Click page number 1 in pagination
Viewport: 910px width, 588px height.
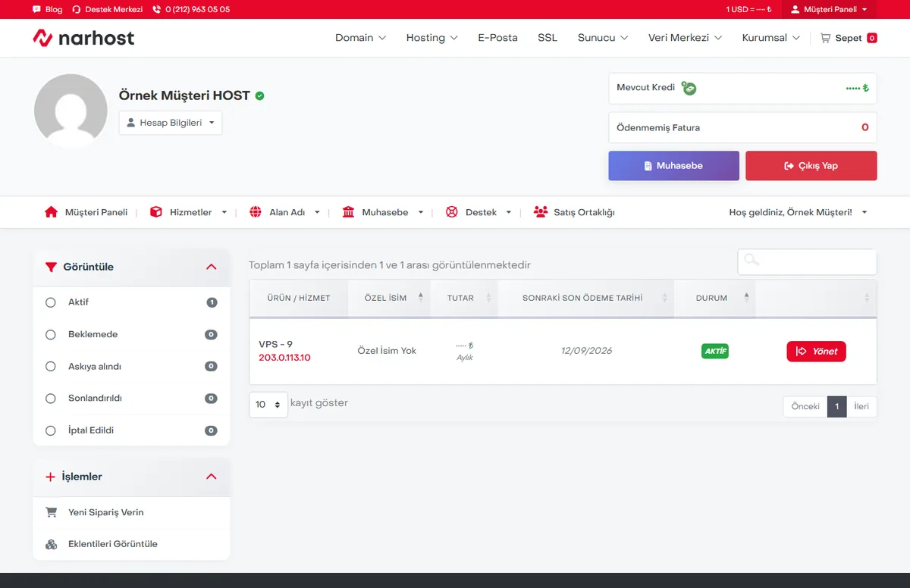(836, 406)
